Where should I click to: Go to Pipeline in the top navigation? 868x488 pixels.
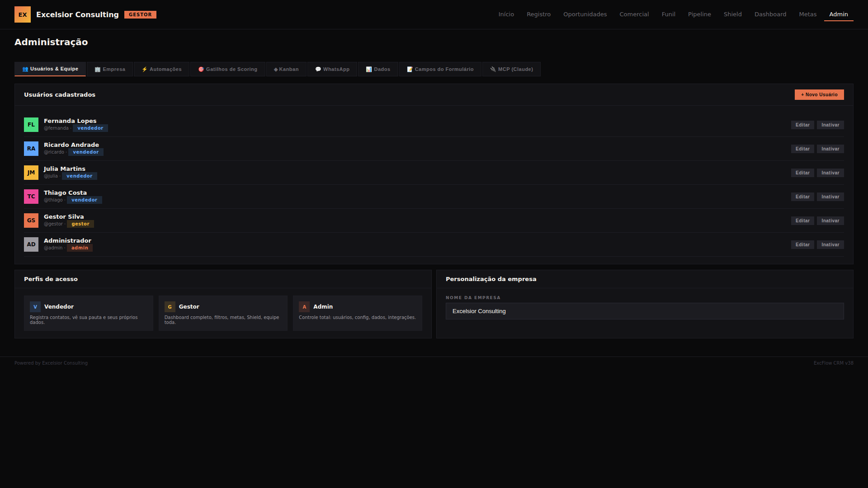pos(699,14)
